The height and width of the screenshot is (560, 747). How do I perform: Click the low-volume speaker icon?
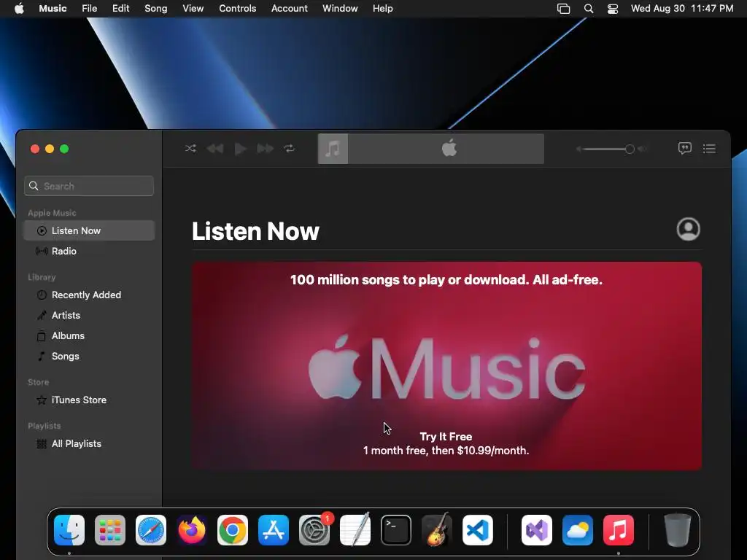point(578,149)
